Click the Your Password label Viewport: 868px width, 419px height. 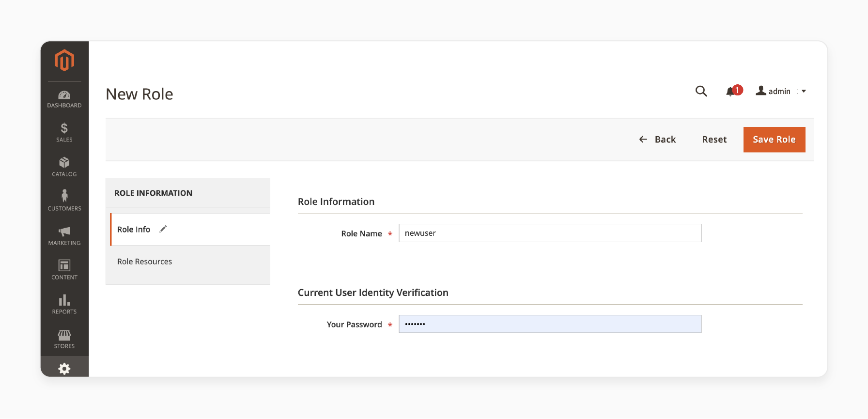coord(354,325)
